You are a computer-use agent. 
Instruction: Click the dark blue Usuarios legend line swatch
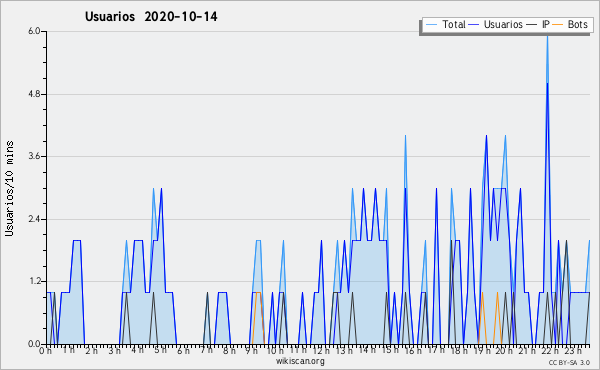(x=474, y=25)
